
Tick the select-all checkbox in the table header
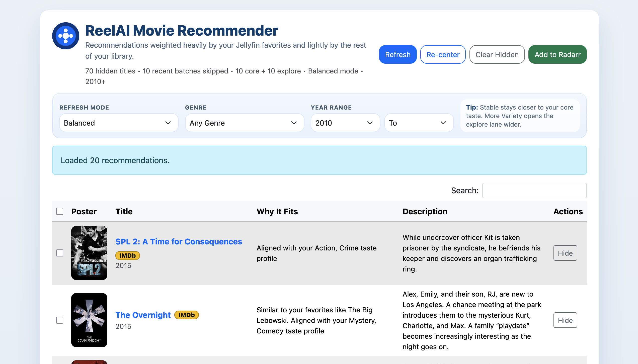tap(60, 211)
